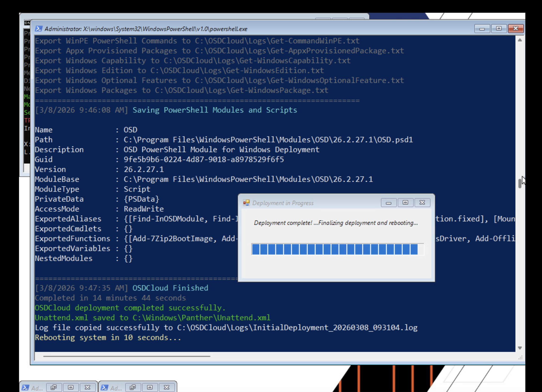Click 'OSDCloud deployment completed successfully.' line

[130, 308]
